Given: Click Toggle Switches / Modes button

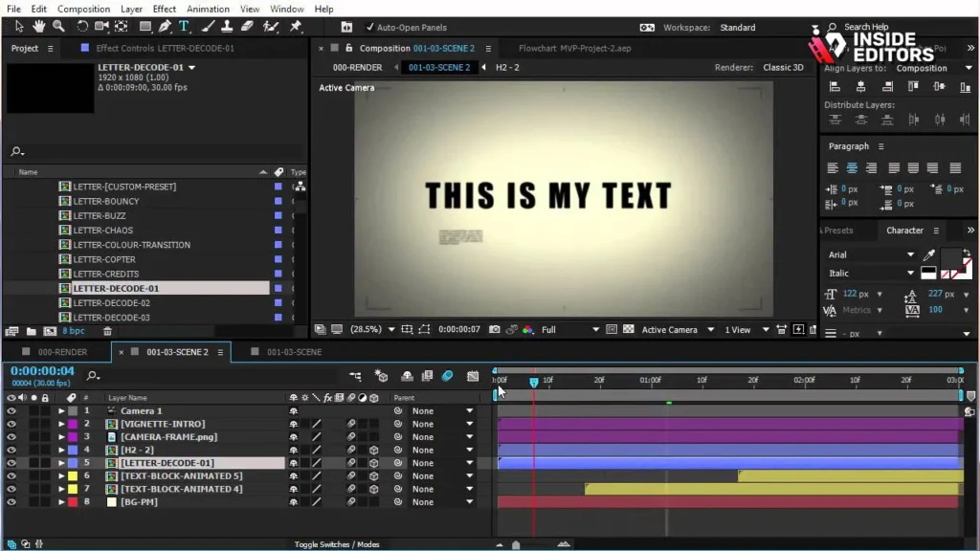Looking at the screenshot, I should 337,544.
